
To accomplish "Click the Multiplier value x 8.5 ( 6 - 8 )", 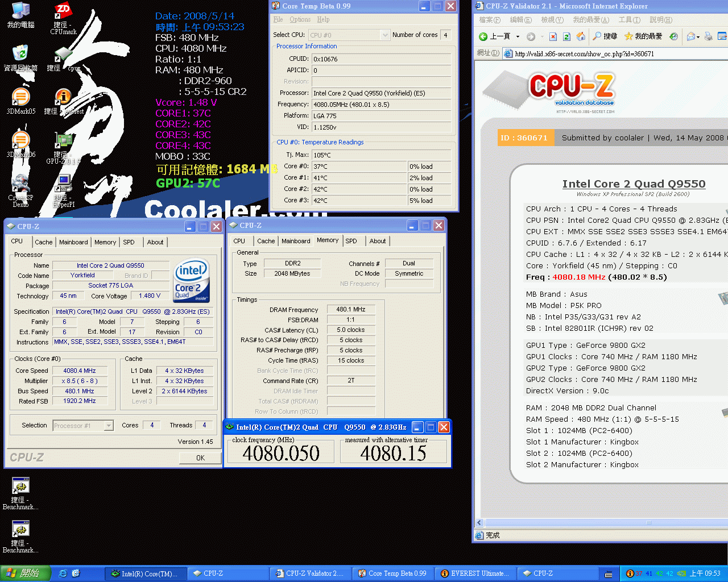I will click(x=80, y=381).
